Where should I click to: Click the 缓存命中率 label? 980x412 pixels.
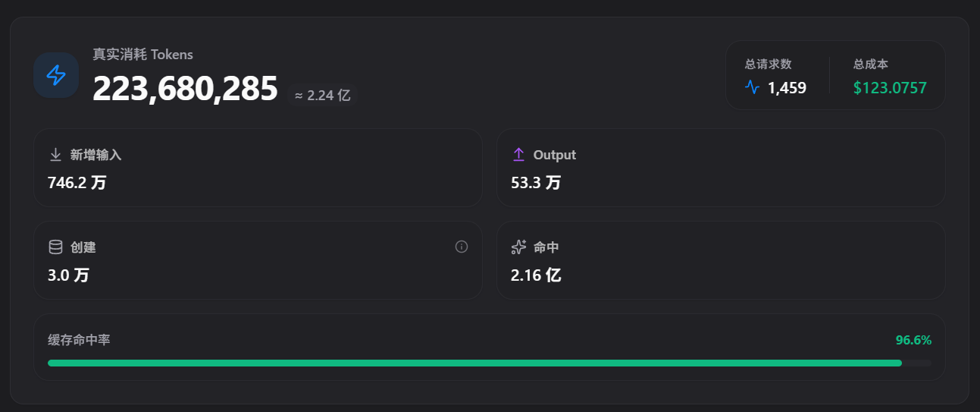(x=79, y=340)
